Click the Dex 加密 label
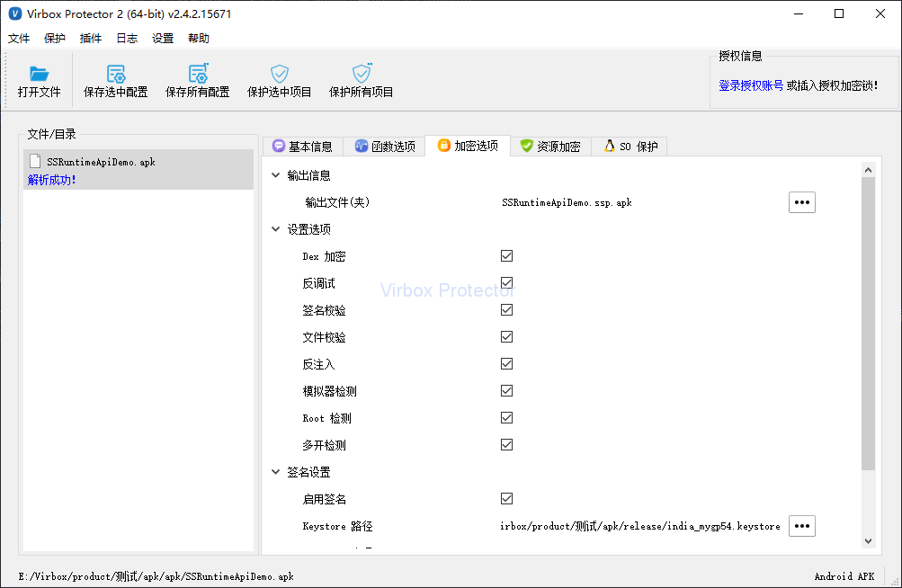Viewport: 902px width, 588px height. [x=324, y=256]
